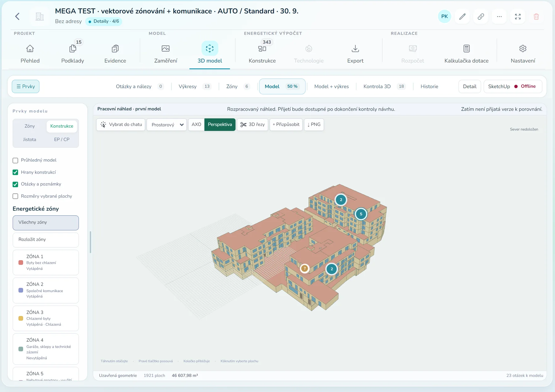Uncheck Hrany konstrukcí checkbox
The image size is (555, 392).
coord(15,172)
